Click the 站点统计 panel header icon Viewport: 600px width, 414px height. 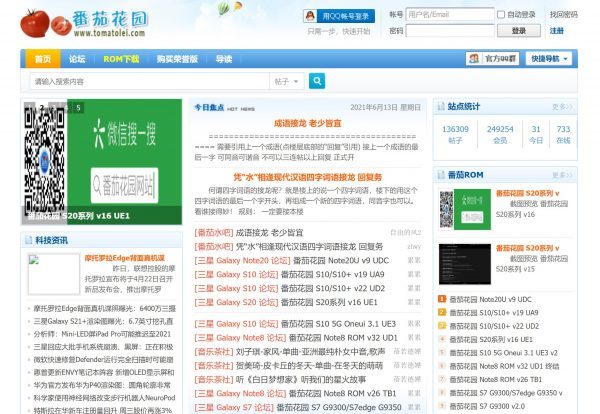pos(439,106)
